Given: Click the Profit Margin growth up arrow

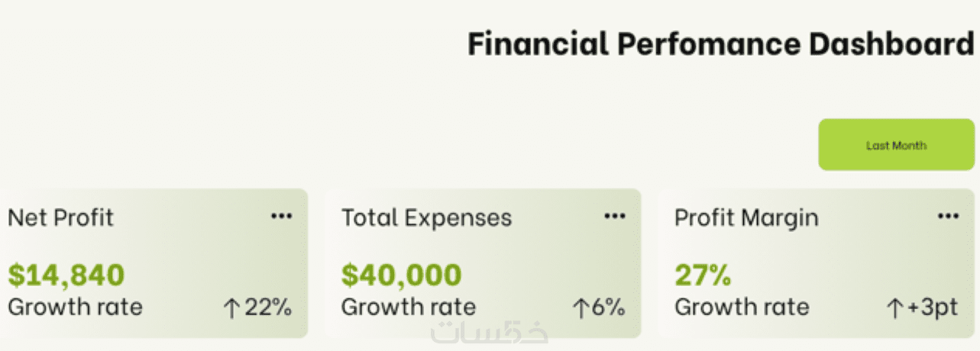Looking at the screenshot, I should coord(894,308).
